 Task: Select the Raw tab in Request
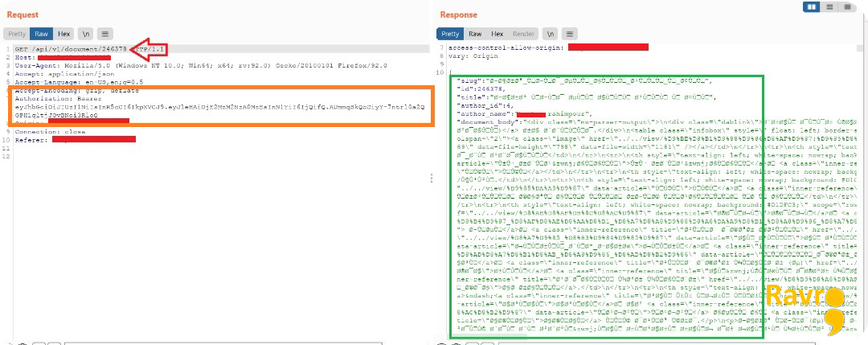(42, 34)
